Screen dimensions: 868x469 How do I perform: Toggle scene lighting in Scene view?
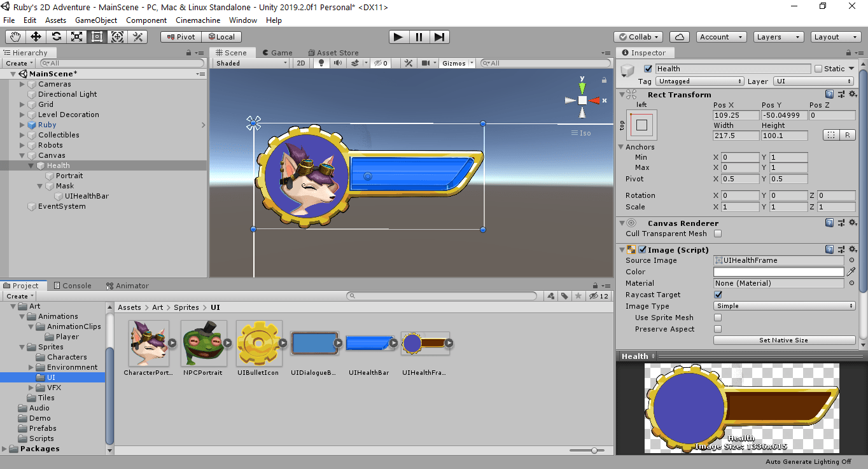pos(321,63)
